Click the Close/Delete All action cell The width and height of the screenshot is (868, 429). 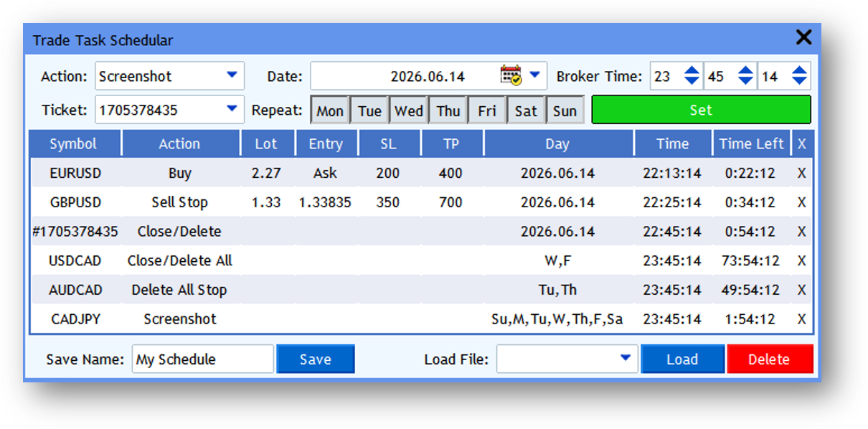tap(180, 260)
